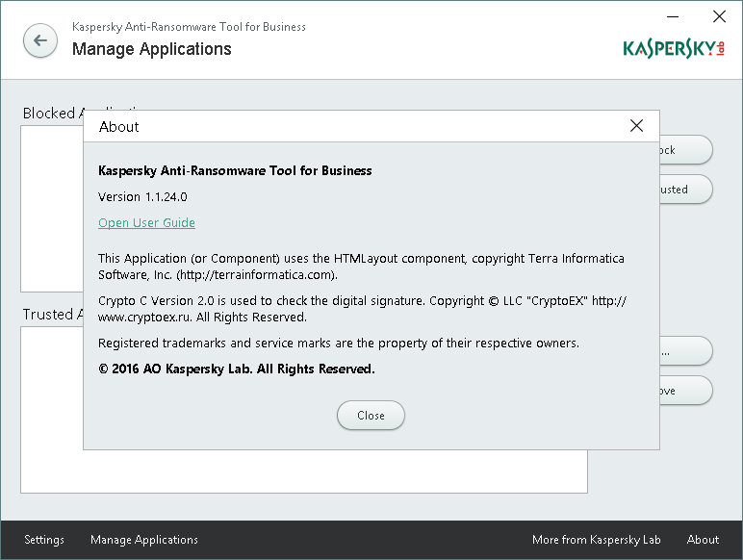Open More from Kaspersky Lab
The width and height of the screenshot is (743, 560).
[597, 540]
